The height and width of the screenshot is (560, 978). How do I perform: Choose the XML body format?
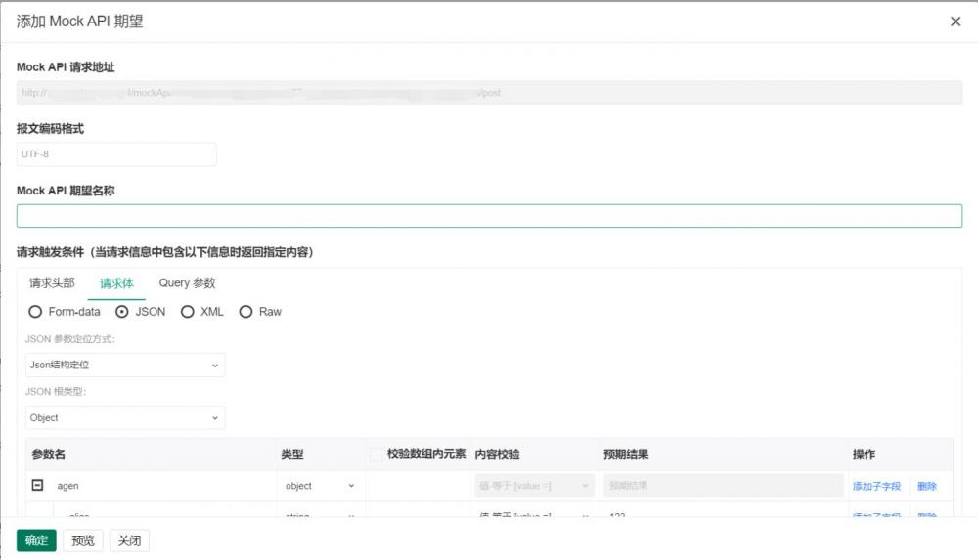pyautogui.click(x=188, y=312)
